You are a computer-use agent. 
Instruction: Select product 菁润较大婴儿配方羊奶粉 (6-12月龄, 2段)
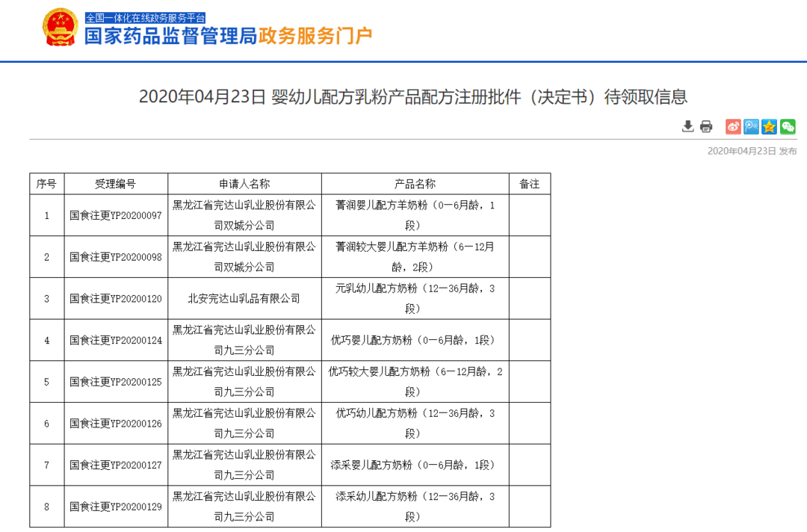[415, 257]
